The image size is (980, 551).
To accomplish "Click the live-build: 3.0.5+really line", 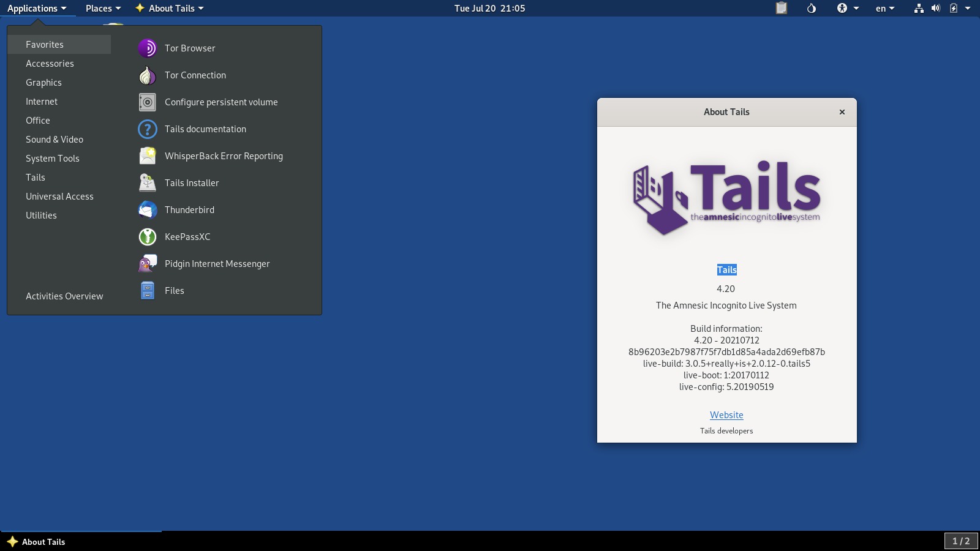I will [726, 363].
